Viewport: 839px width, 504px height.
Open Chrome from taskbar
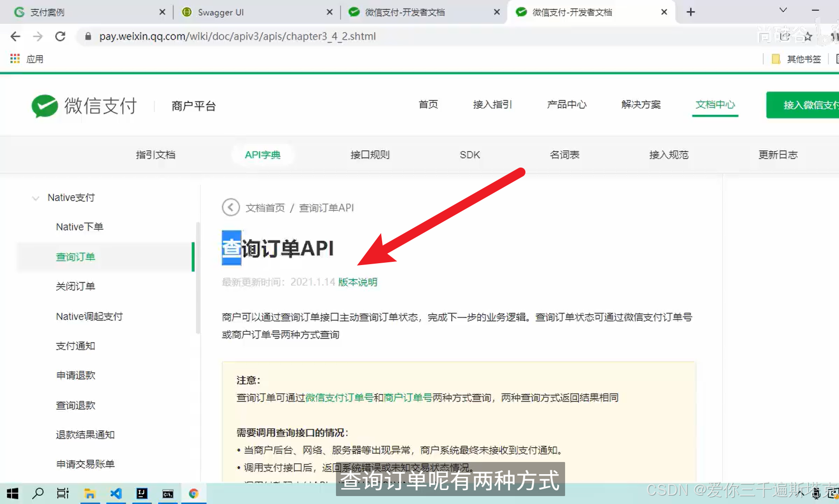point(194,493)
